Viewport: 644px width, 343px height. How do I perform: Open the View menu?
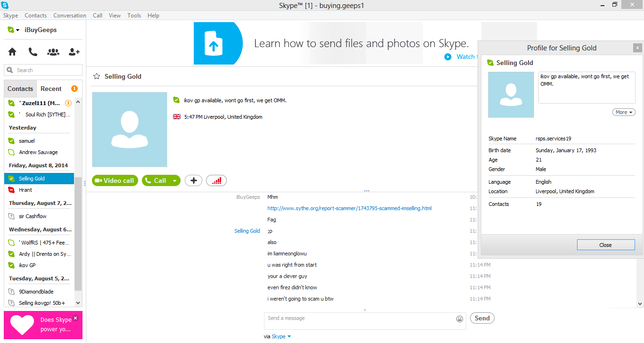coord(115,16)
